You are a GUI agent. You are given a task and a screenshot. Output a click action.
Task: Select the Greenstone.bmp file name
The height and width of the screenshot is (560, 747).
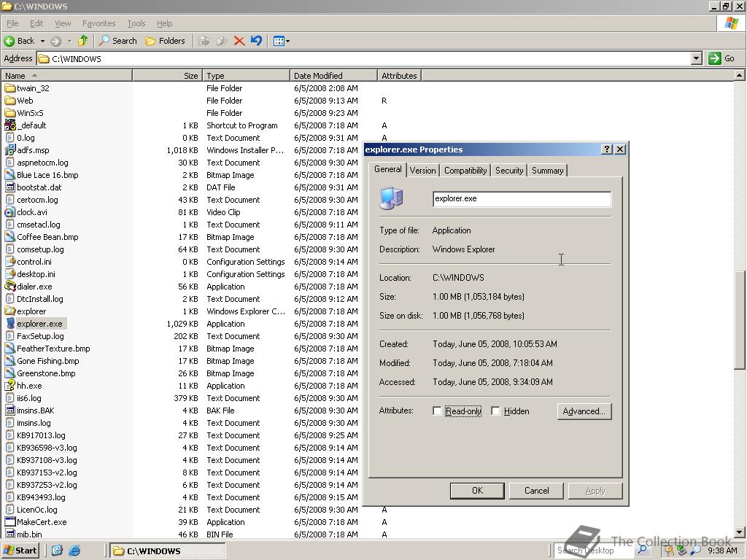point(46,373)
